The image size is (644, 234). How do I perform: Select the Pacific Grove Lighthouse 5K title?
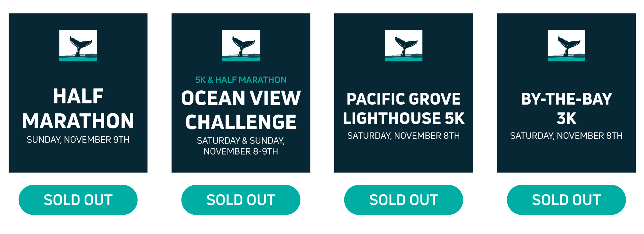(x=403, y=108)
